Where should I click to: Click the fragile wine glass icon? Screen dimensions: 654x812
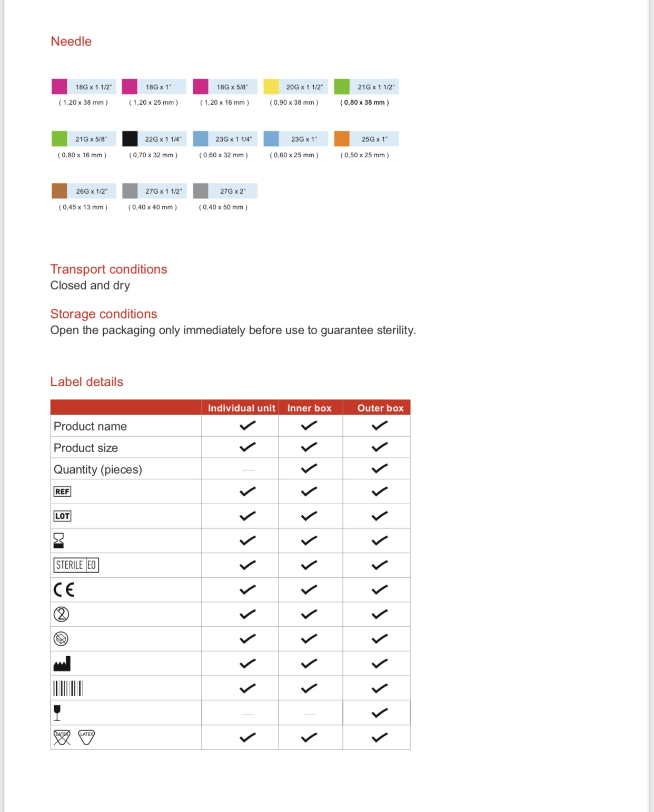coord(57,713)
